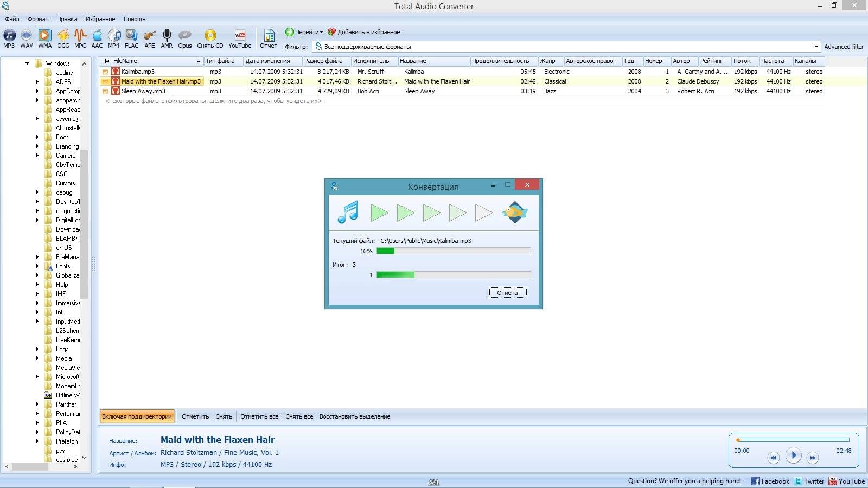868x488 pixels.
Task: Expand the ADFS folder node
Action: (x=37, y=82)
